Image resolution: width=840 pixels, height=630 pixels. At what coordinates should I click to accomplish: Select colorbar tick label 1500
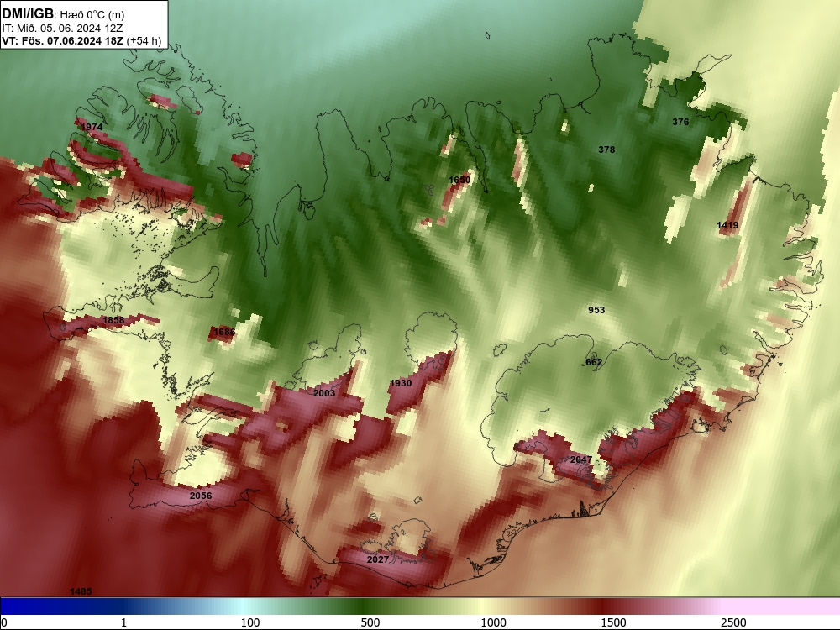point(613,622)
